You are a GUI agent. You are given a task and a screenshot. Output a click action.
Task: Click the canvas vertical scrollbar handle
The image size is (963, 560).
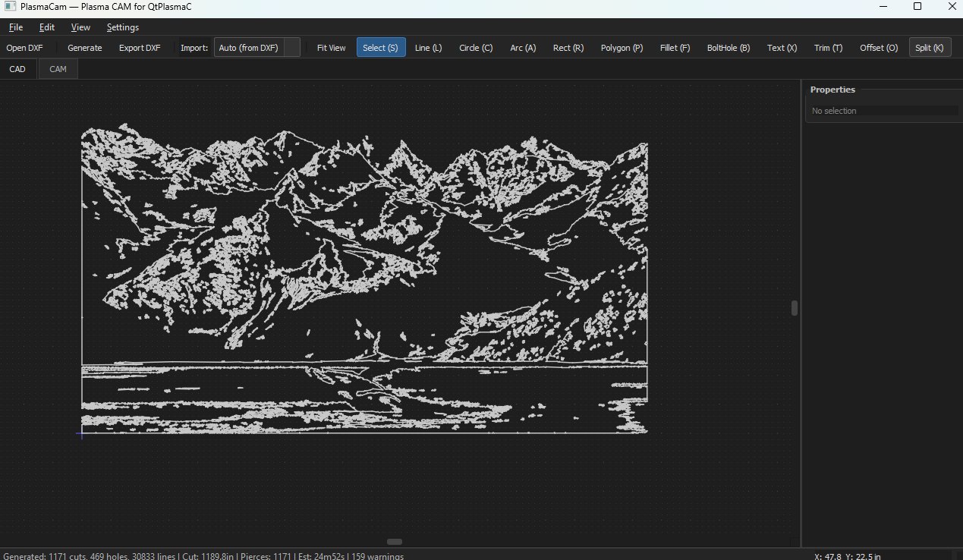click(795, 308)
